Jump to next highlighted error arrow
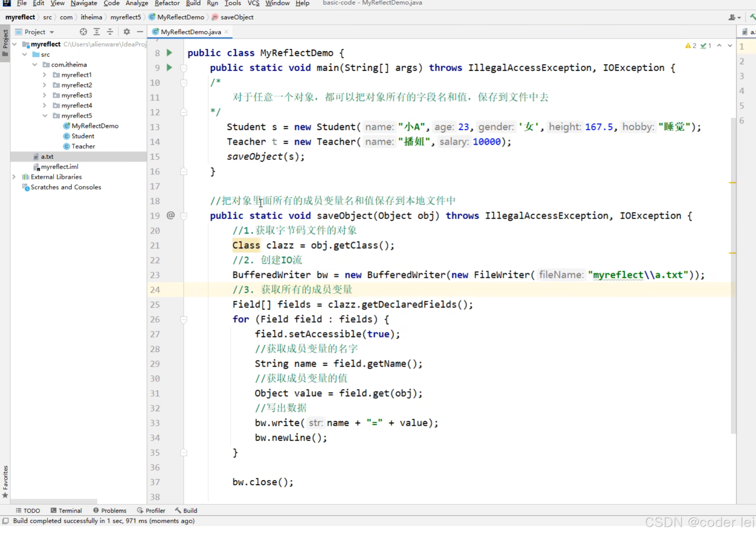Viewport: 756px width, 535px height. (730, 46)
